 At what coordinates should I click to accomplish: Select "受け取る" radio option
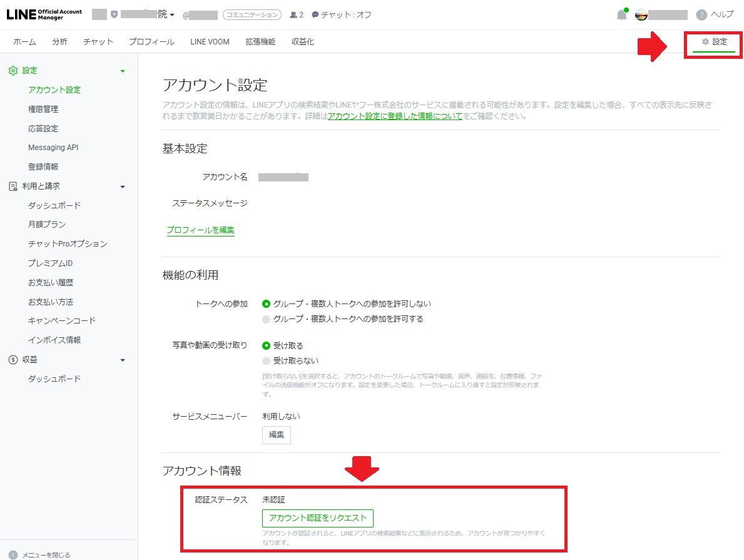[x=267, y=345]
